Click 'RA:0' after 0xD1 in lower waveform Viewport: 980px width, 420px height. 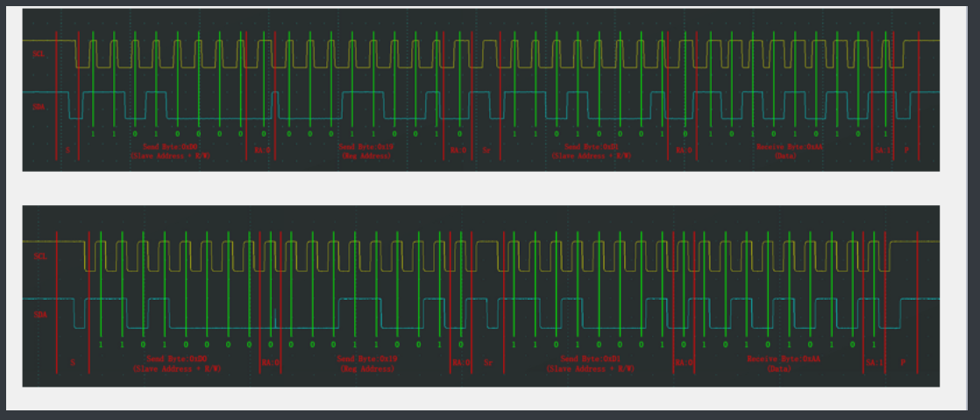pyautogui.click(x=683, y=362)
